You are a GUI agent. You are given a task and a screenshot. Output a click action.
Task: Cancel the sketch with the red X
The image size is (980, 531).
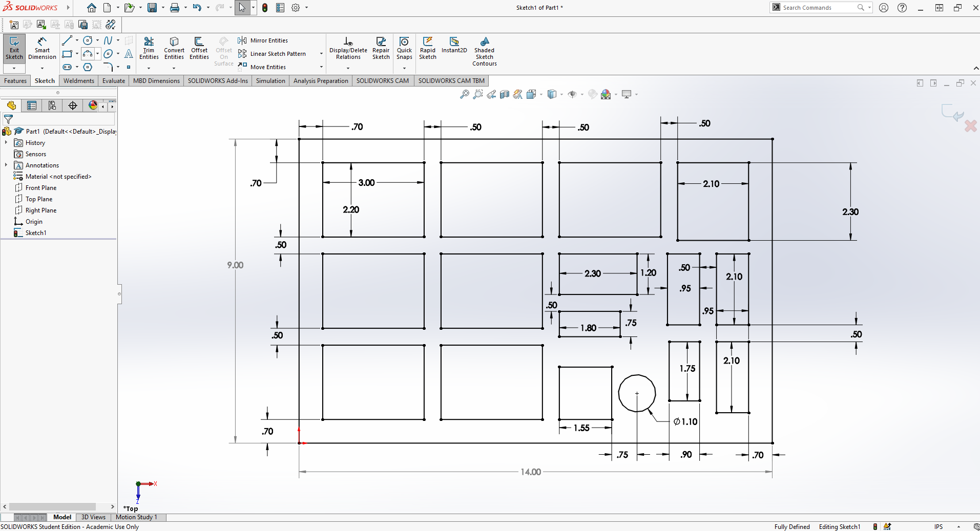[970, 126]
